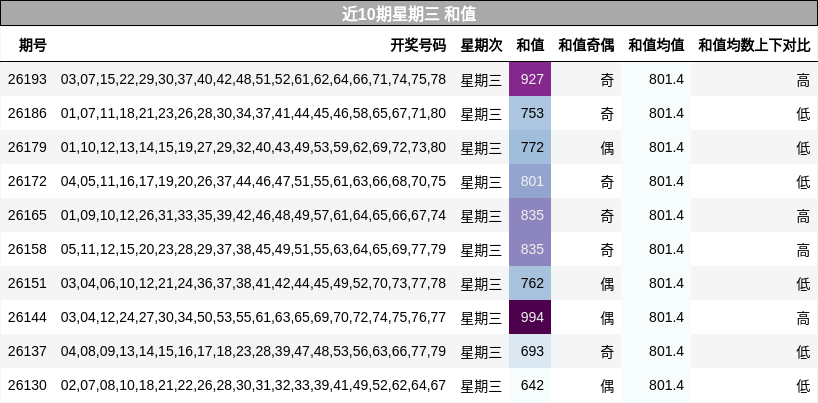
Task: Click the 期号 column header
Action: 33,45
